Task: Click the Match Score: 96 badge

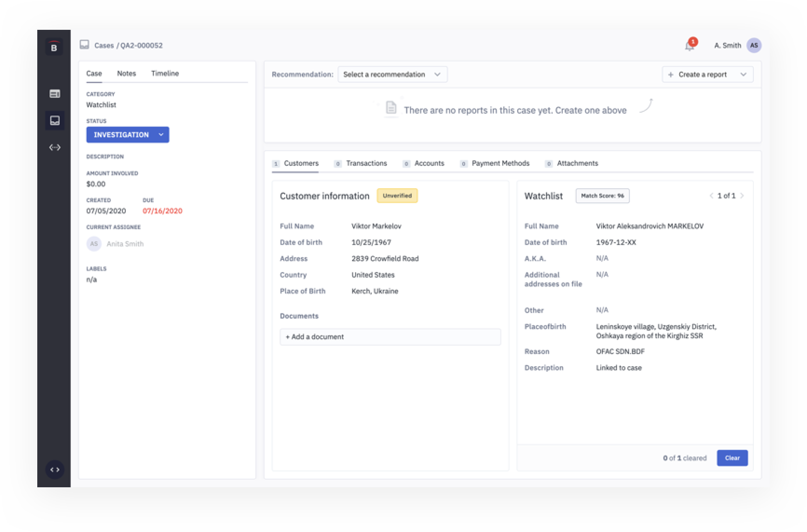Action: (x=602, y=196)
